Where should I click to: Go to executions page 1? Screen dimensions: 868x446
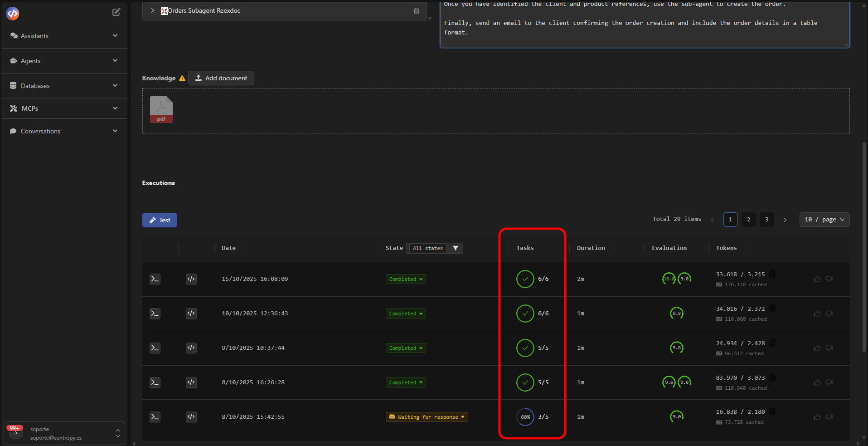[x=730, y=220]
